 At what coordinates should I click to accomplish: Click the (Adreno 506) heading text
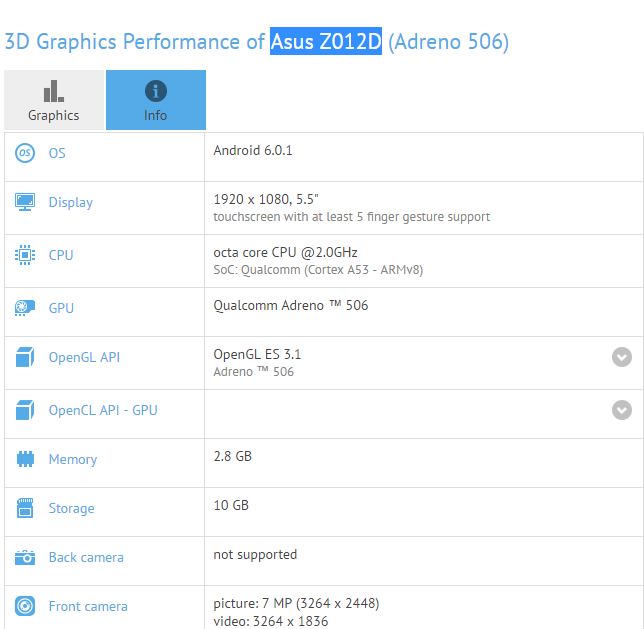[x=448, y=41]
